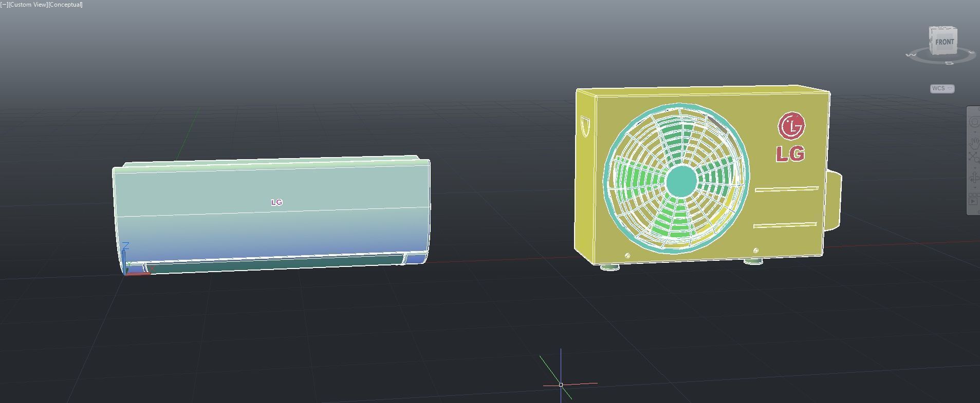Open the WCS coordinate system dropdown
980x403 pixels.
click(x=942, y=88)
